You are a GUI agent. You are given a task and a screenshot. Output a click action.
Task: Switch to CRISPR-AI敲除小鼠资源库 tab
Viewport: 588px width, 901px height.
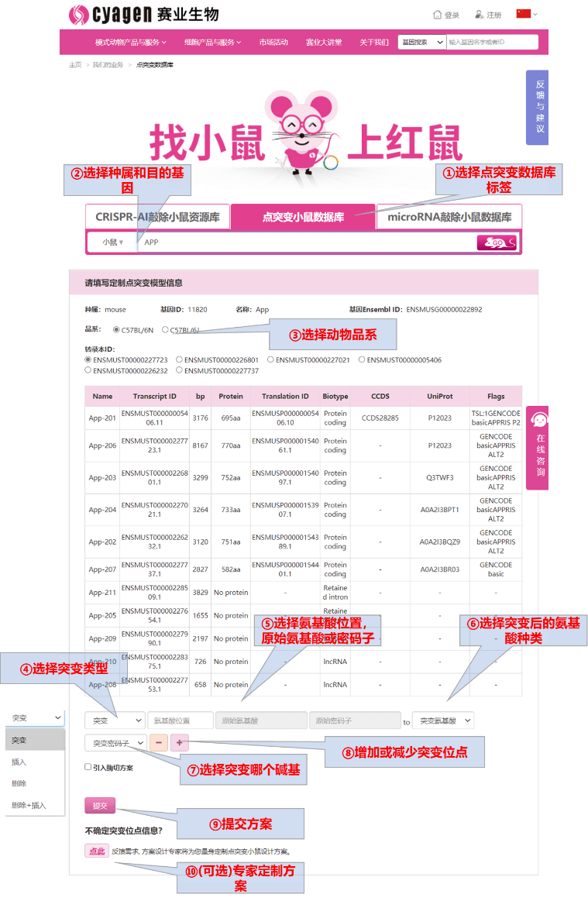157,217
